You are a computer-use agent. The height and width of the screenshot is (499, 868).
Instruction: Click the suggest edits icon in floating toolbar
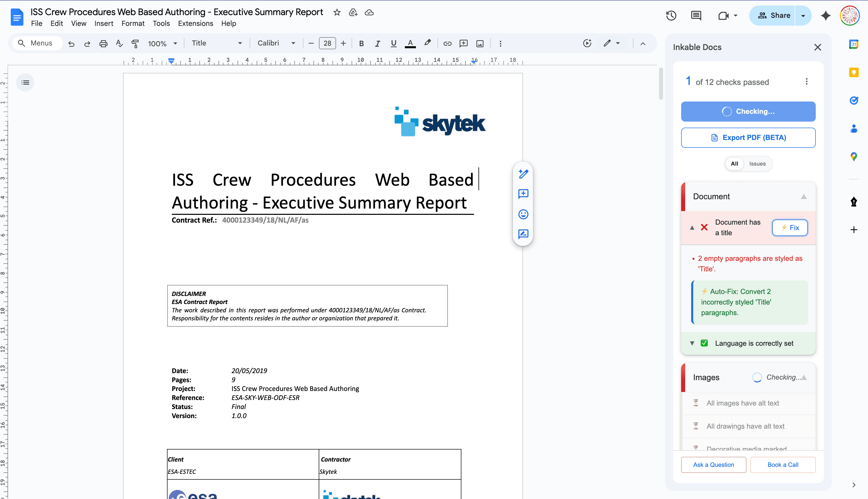pyautogui.click(x=523, y=234)
